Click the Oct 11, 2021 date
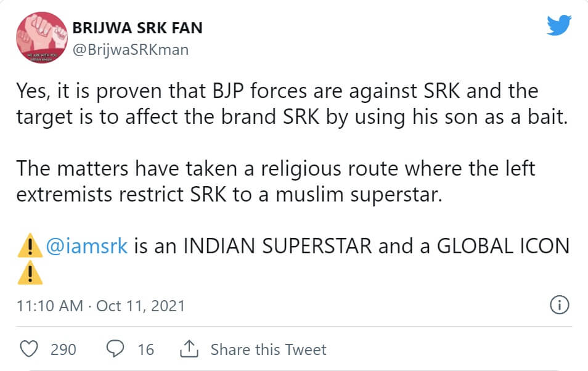Screen dimensions: 588x371 coord(141,306)
